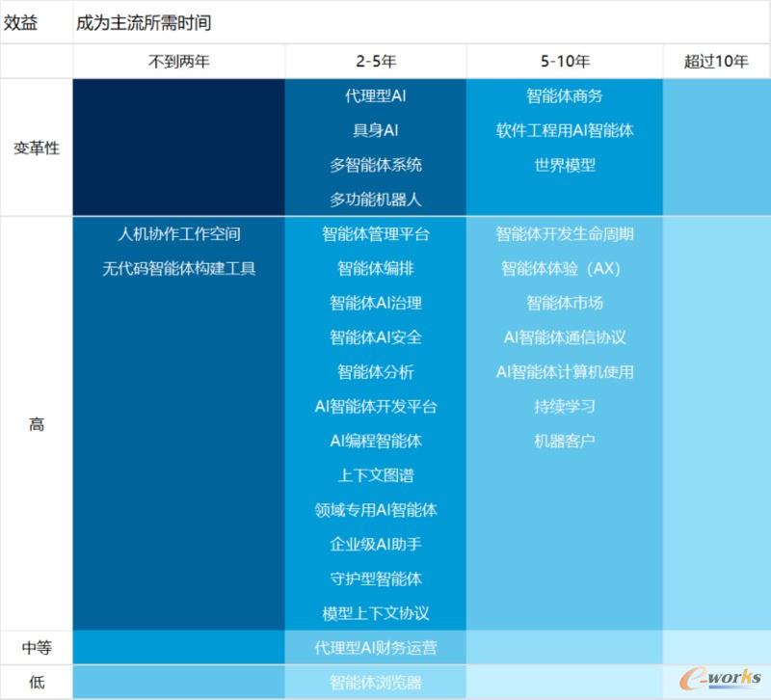The image size is (771, 700).
Task: Click the '无代码智能体构建工具' entry
Action: coord(179,268)
